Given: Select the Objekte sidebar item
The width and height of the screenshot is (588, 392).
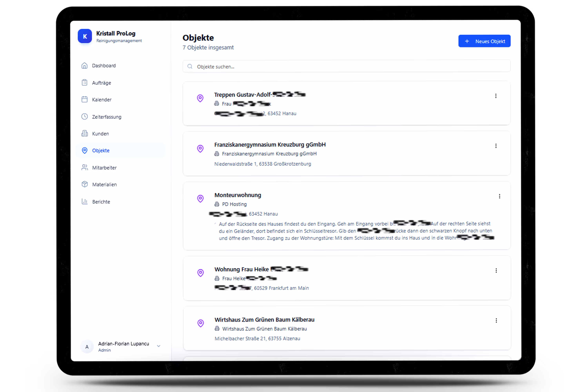Looking at the screenshot, I should tap(101, 151).
